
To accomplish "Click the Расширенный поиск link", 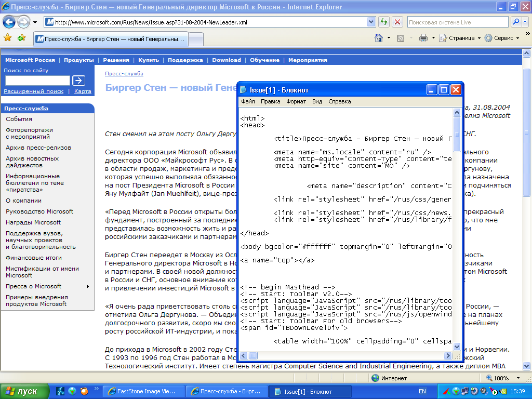I will 34,91.
